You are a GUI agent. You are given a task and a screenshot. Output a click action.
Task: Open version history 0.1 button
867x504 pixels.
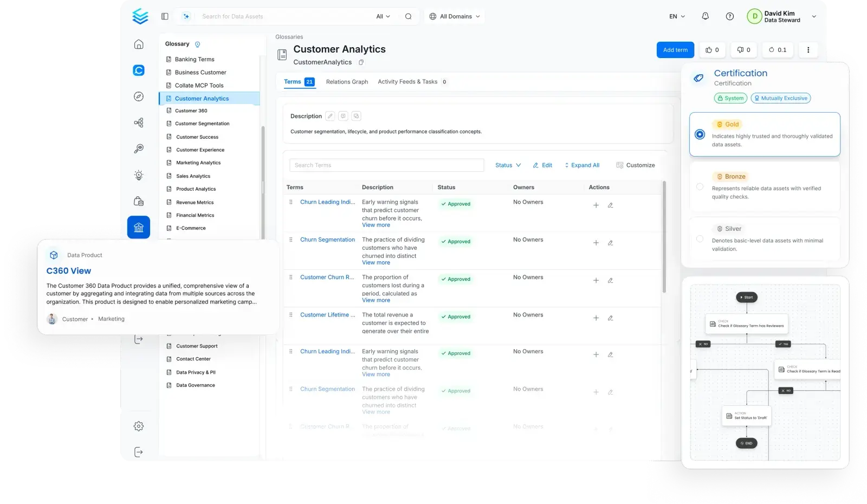(x=778, y=50)
